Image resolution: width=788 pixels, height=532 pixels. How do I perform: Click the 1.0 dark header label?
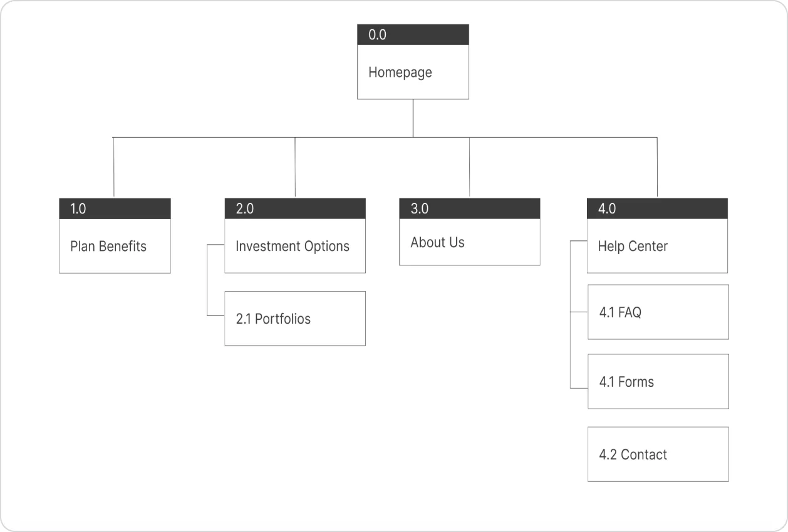[x=115, y=208]
